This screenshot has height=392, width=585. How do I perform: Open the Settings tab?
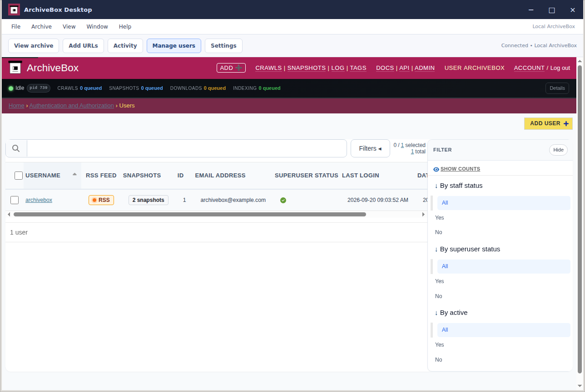[x=223, y=46]
